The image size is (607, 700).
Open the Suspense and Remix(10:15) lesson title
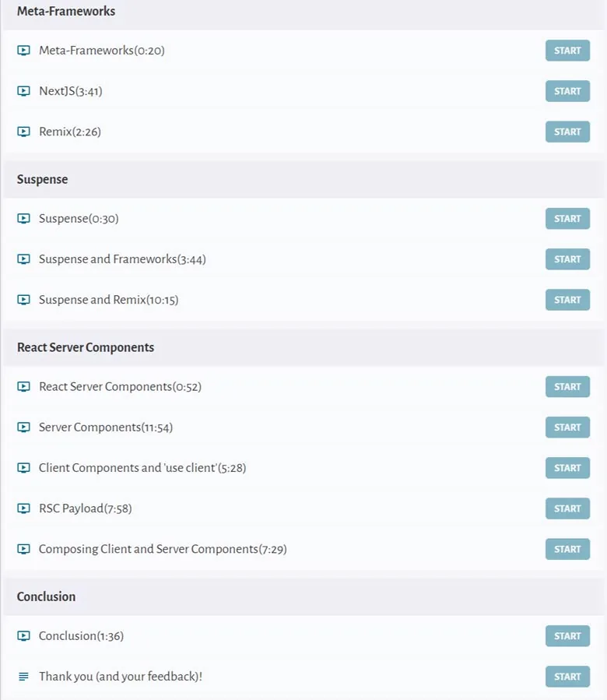click(x=108, y=300)
